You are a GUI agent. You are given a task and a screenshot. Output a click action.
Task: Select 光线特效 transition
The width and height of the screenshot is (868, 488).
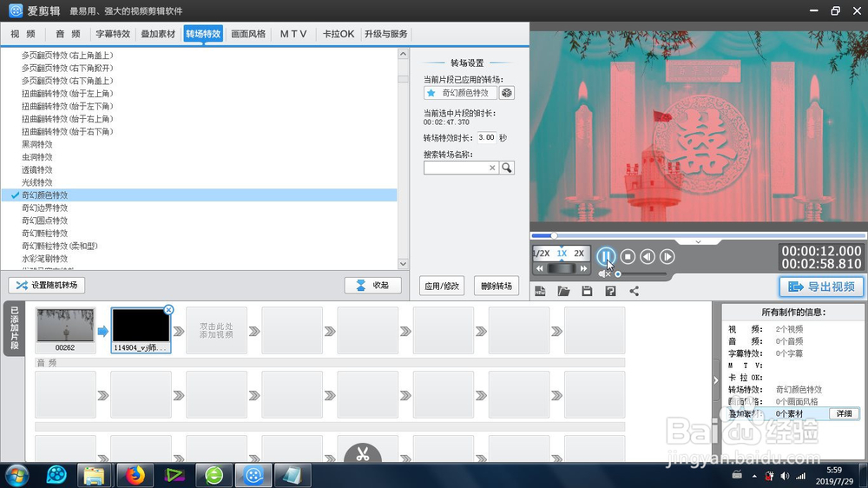(x=37, y=182)
